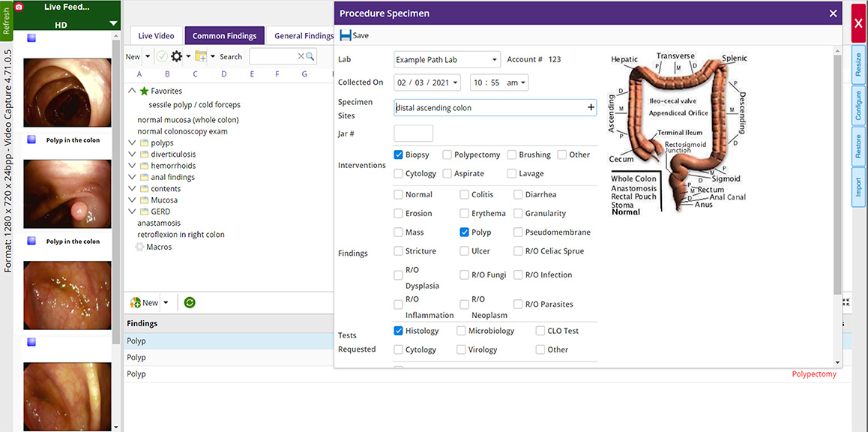Uncheck the Biopsy intervention checkbox
Viewport: 868px width, 432px height.
pyautogui.click(x=399, y=154)
